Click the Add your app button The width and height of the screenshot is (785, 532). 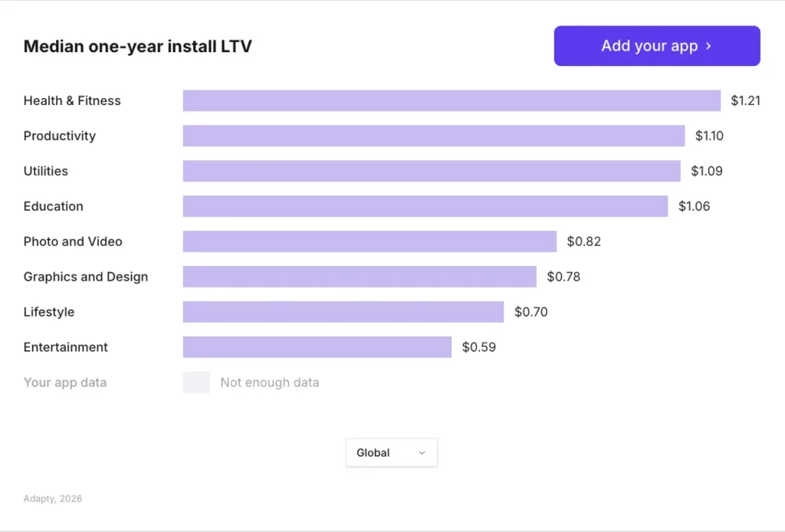pyautogui.click(x=656, y=46)
